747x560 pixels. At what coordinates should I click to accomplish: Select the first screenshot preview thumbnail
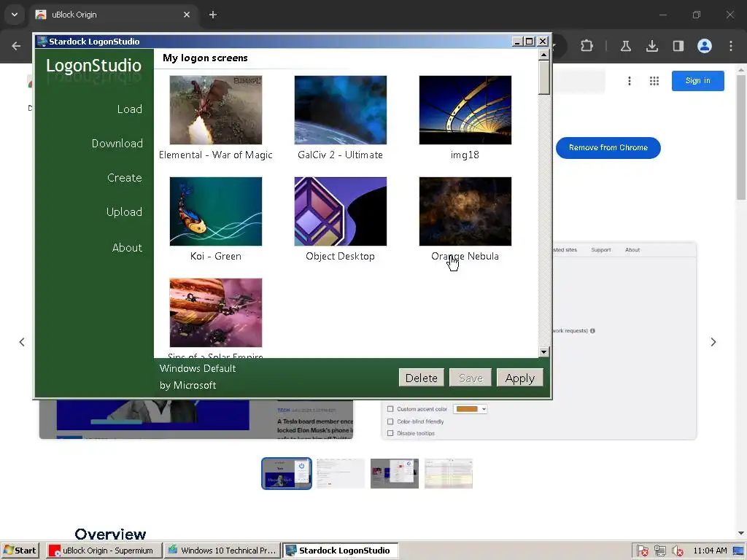[x=286, y=473]
